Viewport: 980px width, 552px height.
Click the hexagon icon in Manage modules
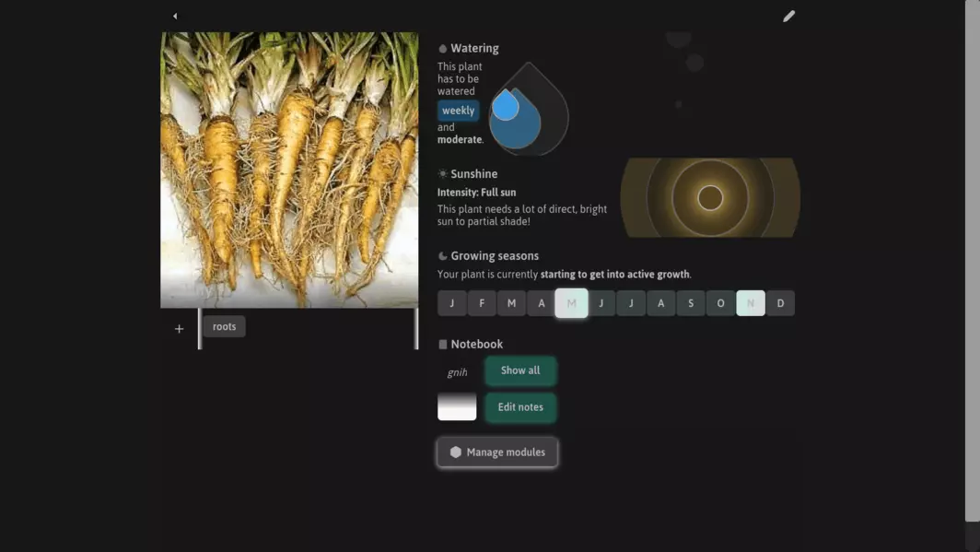click(455, 452)
